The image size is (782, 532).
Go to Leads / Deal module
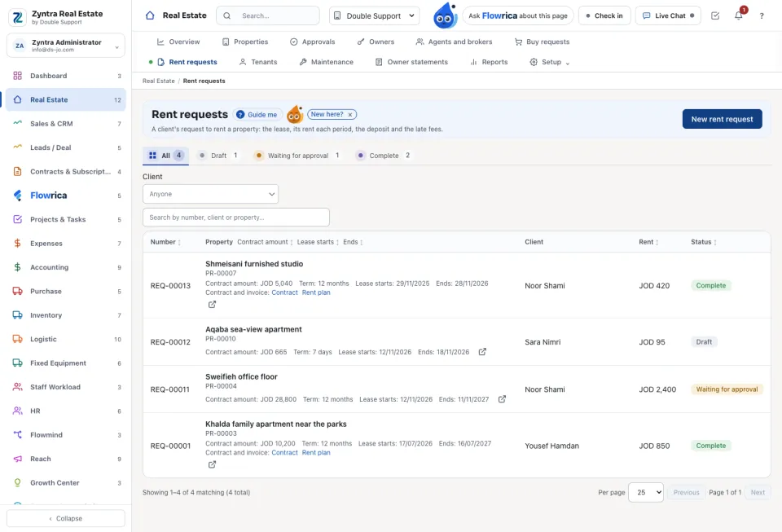point(66,147)
